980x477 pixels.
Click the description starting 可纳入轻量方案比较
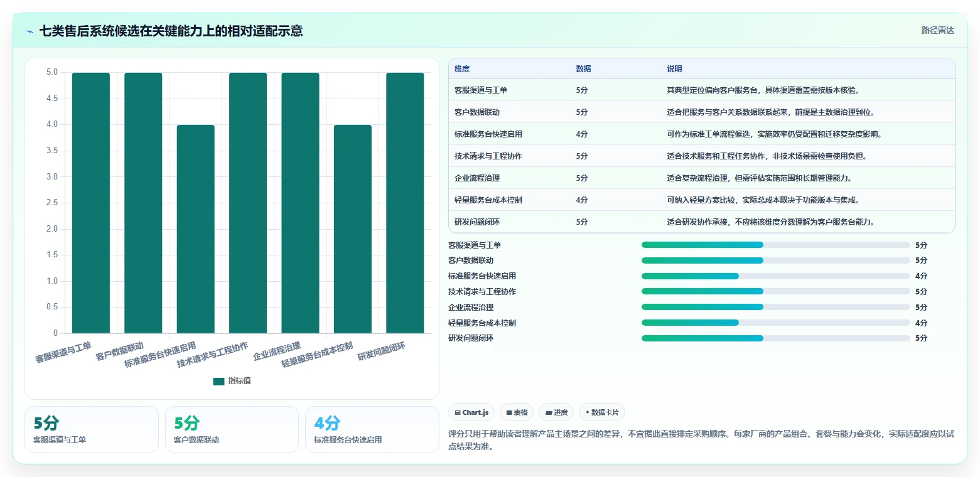point(763,200)
